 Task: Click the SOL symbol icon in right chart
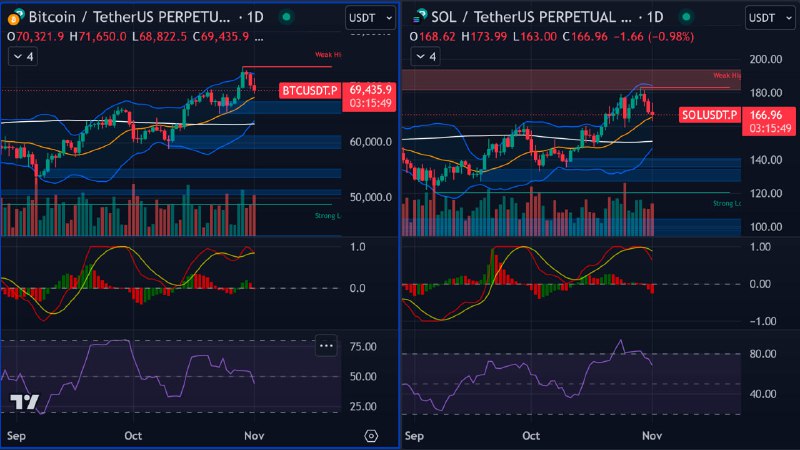[419, 16]
